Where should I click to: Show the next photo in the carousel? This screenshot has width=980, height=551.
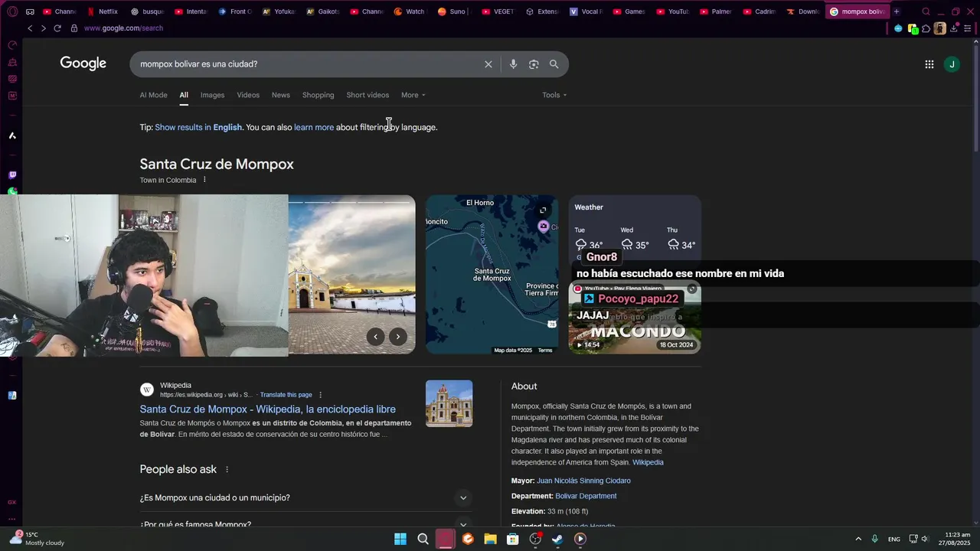point(398,337)
